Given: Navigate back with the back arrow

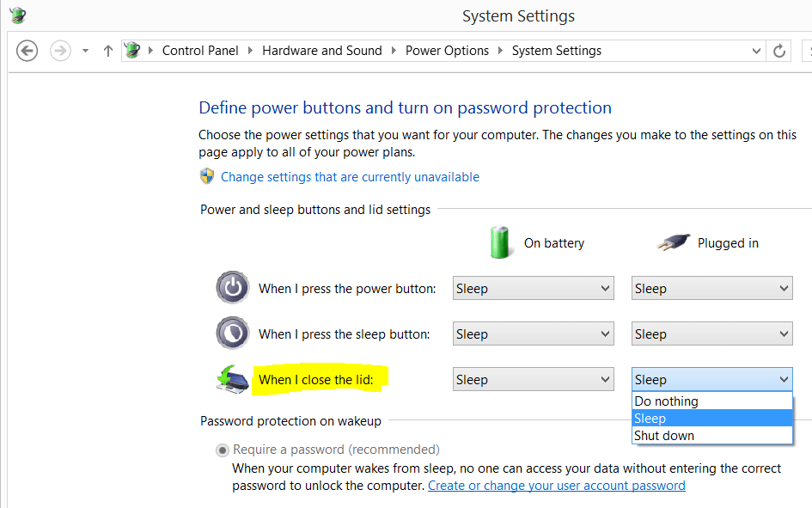Looking at the screenshot, I should pyautogui.click(x=27, y=51).
